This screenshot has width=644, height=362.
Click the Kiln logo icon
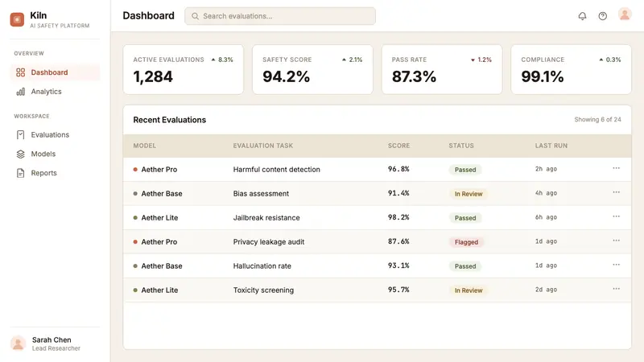click(x=17, y=19)
